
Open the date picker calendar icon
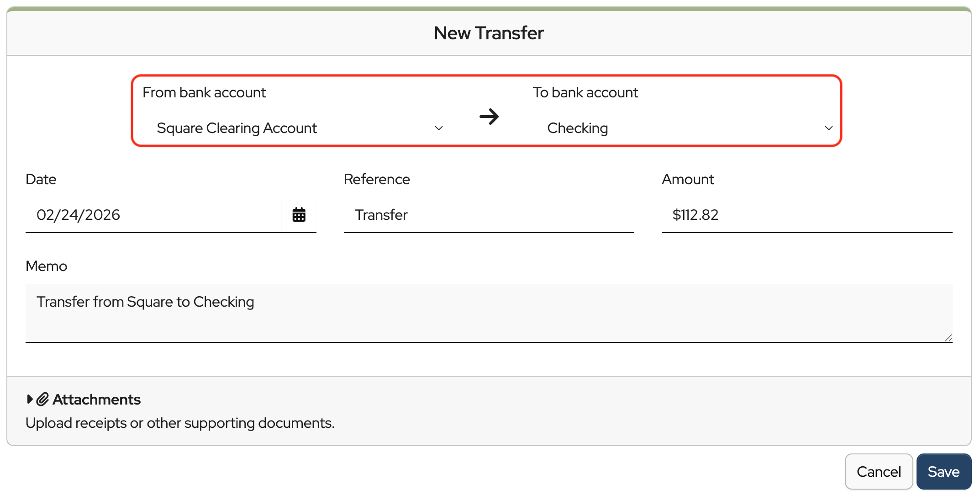(x=299, y=214)
